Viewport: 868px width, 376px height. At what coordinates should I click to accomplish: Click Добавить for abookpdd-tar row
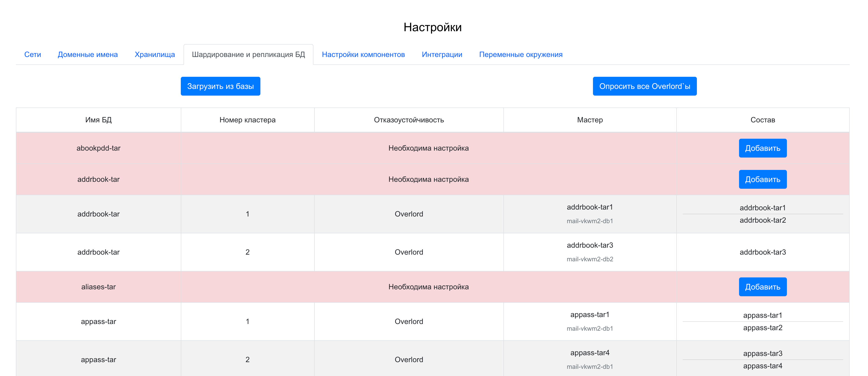[762, 148]
